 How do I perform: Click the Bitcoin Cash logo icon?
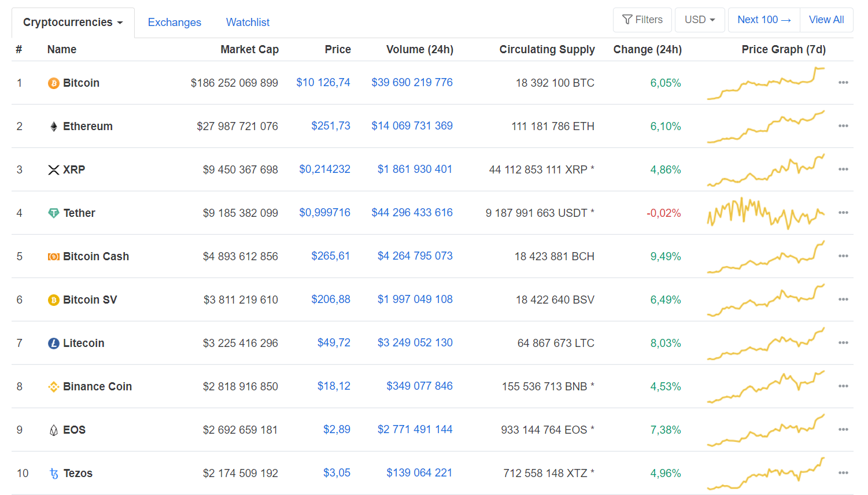53,257
